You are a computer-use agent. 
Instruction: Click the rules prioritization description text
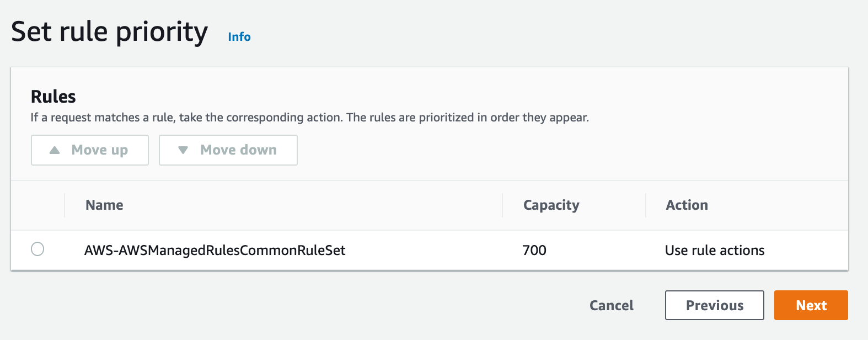[x=309, y=118]
